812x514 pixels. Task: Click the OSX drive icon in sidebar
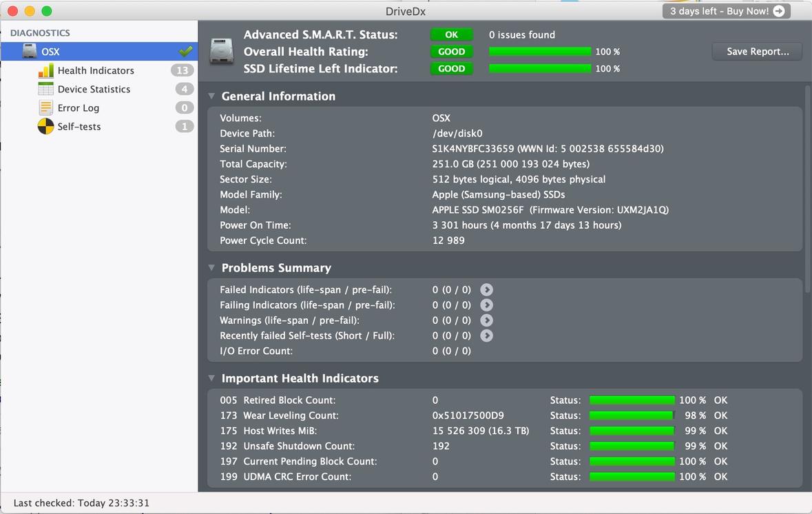coord(30,51)
